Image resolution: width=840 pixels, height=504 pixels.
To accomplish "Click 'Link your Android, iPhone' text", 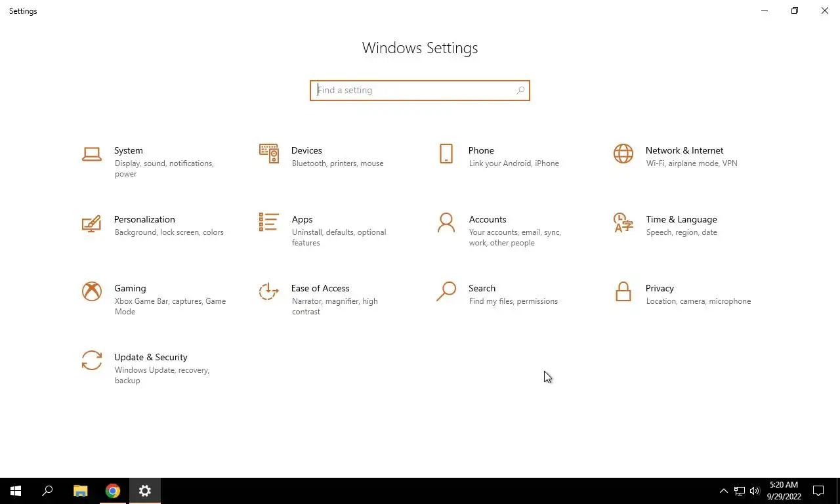I will [x=514, y=163].
